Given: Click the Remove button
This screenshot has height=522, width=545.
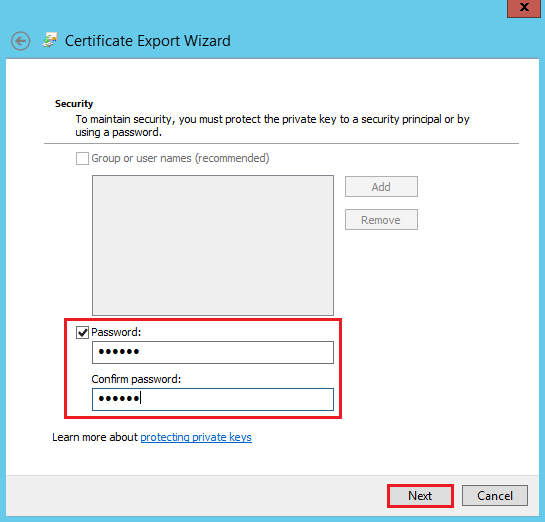Looking at the screenshot, I should 381,220.
